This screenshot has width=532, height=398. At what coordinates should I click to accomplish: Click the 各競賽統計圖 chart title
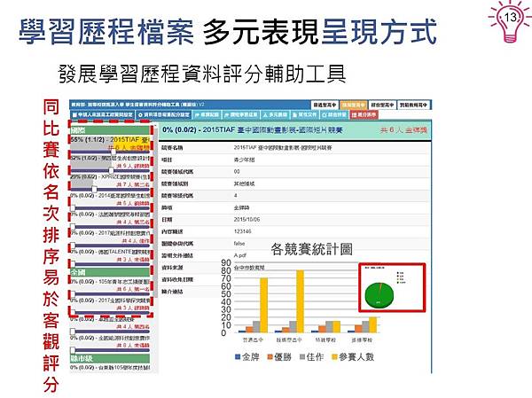coord(311,249)
